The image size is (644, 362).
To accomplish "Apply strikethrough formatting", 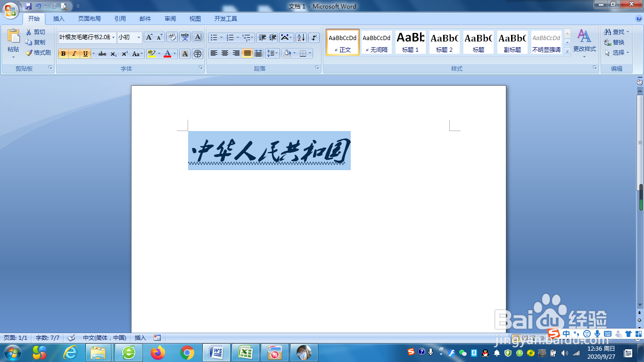I will [x=102, y=53].
